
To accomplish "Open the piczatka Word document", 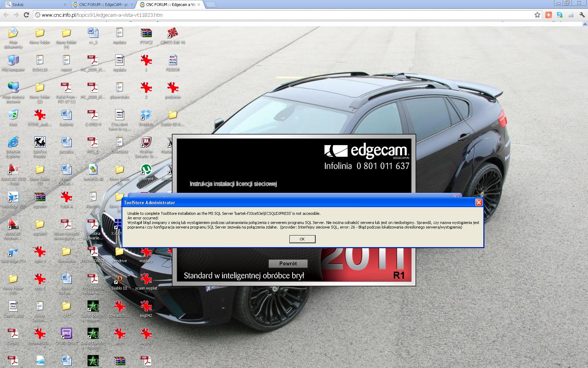I will tap(66, 145).
